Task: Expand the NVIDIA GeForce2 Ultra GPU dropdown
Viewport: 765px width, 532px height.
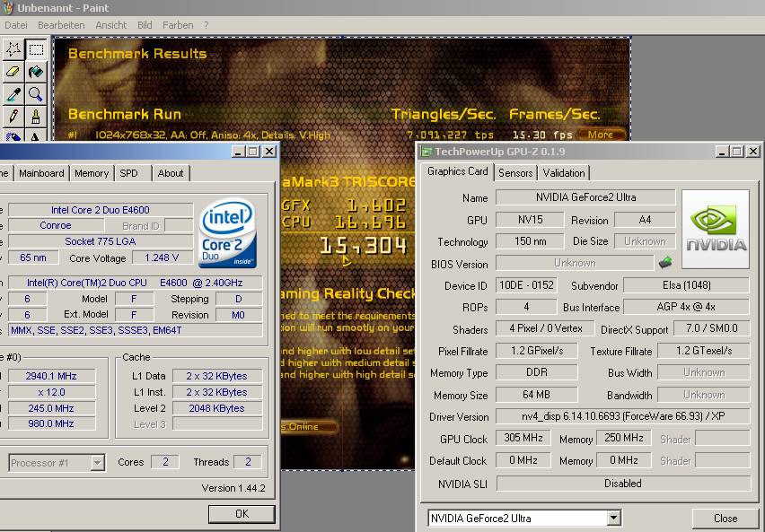Action: pyautogui.click(x=614, y=518)
